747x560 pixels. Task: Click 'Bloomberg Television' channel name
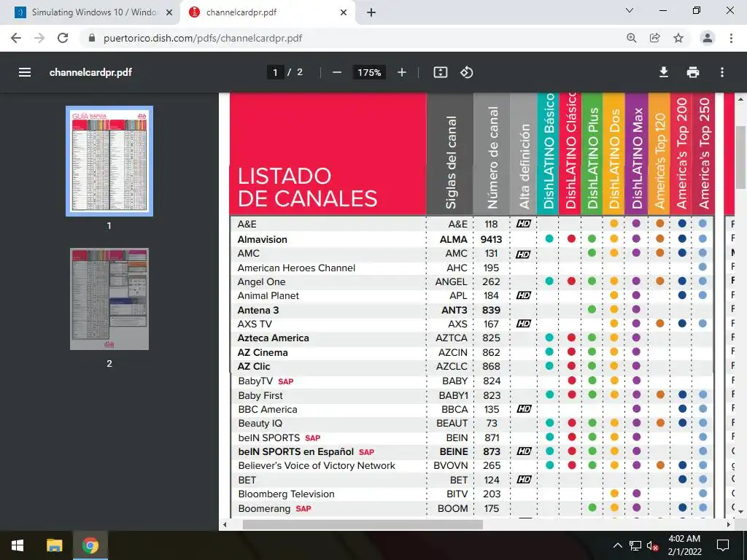(286, 494)
